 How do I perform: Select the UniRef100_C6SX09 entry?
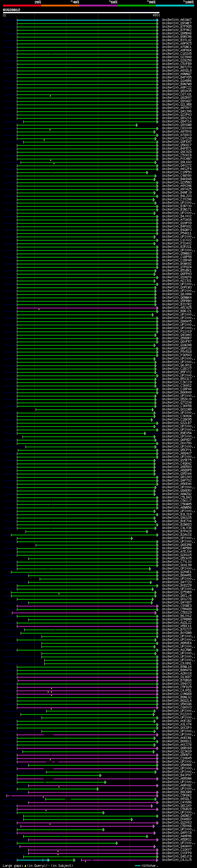pyautogui.click(x=176, y=128)
